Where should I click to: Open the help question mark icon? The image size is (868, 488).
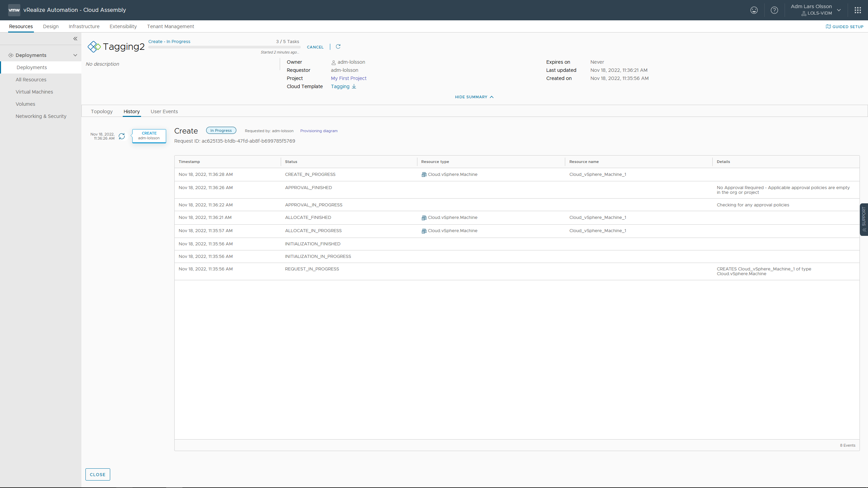774,10
